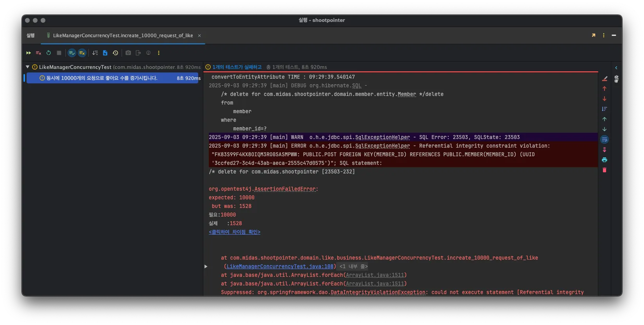644x325 pixels.
Task: Click the AssertionFailedError exception text
Action: [285, 189]
